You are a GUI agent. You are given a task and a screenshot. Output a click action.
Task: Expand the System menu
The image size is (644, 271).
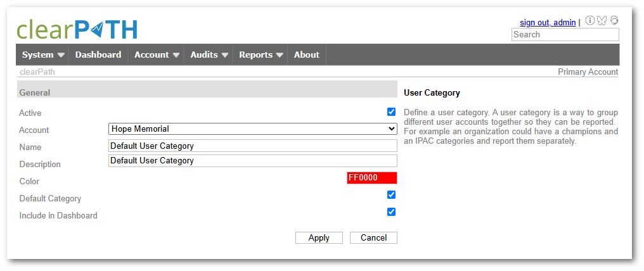tap(42, 54)
